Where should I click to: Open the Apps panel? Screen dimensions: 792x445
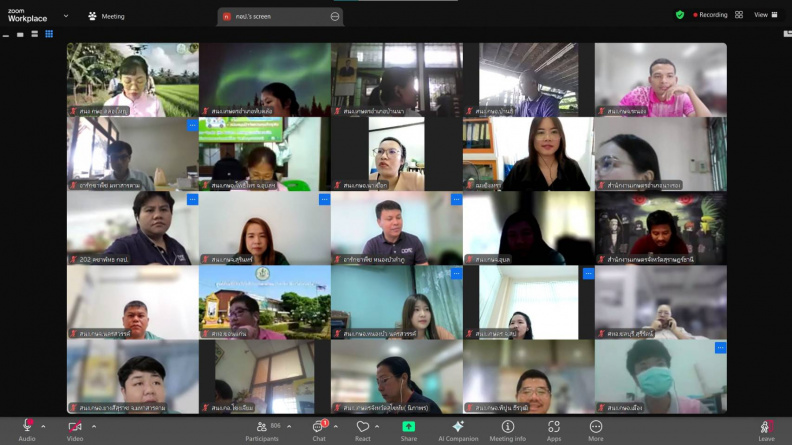[x=554, y=431]
